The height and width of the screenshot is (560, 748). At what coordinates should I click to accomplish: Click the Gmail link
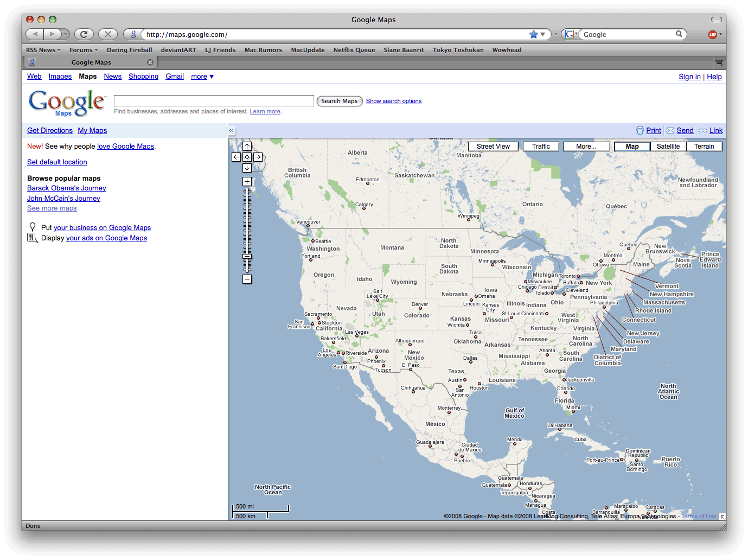[175, 77]
